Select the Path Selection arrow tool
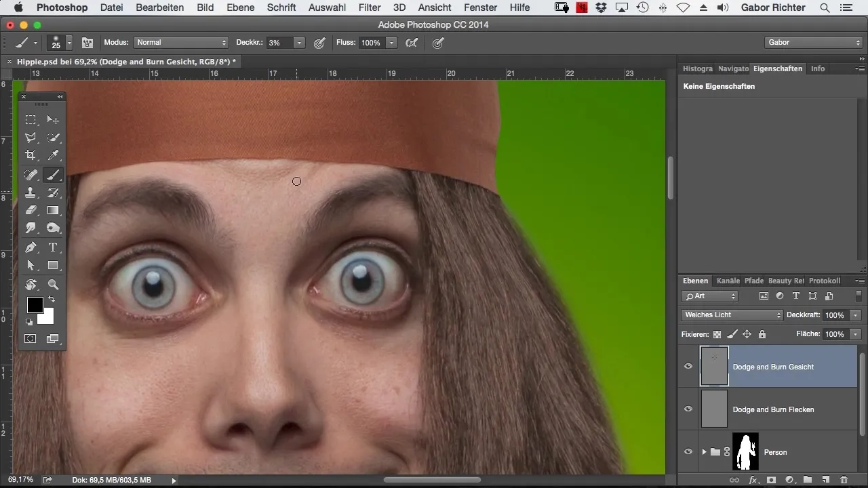Screen dimensions: 868x488 (x=31, y=265)
